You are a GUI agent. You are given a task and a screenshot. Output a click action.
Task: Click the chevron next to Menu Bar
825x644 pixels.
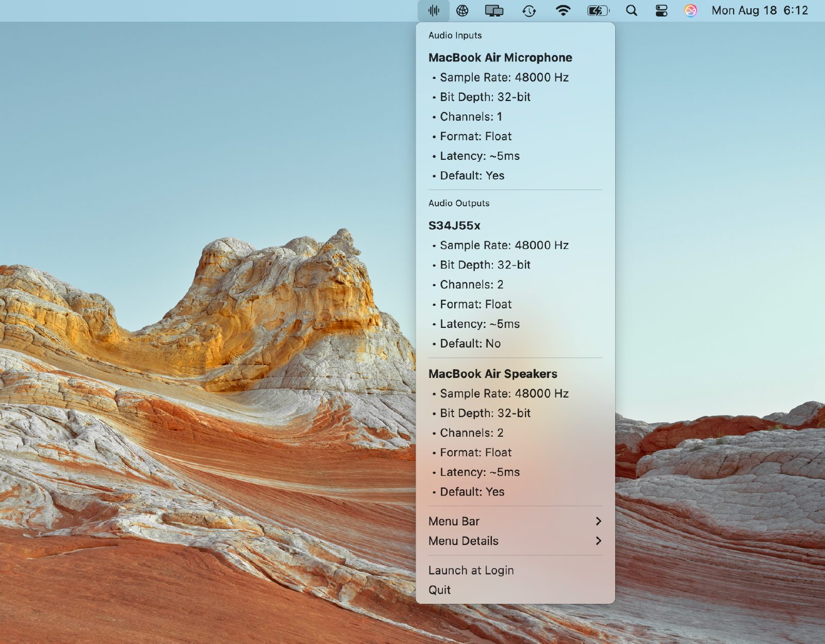[x=598, y=521]
